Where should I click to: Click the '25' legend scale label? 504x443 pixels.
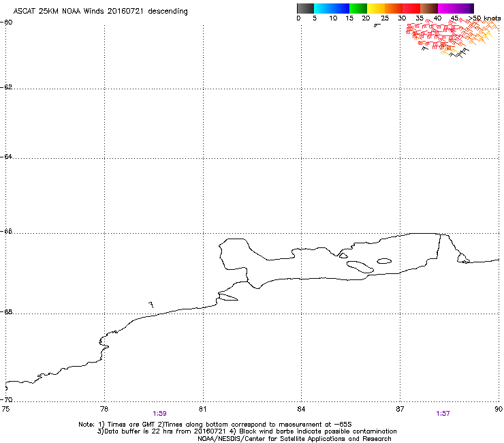[x=385, y=18]
